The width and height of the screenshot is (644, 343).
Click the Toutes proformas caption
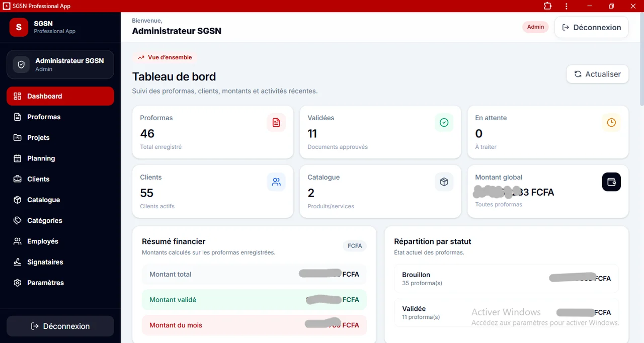click(x=499, y=204)
